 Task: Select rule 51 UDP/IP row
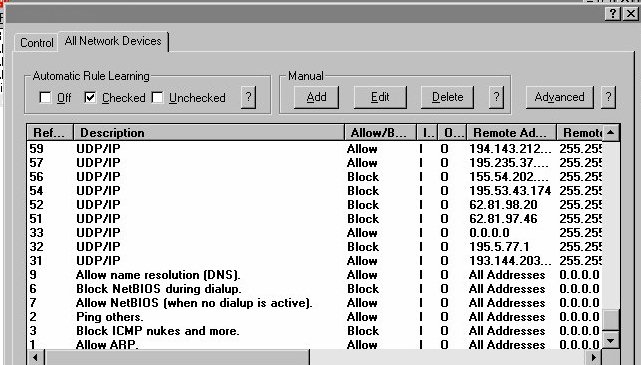click(315, 219)
